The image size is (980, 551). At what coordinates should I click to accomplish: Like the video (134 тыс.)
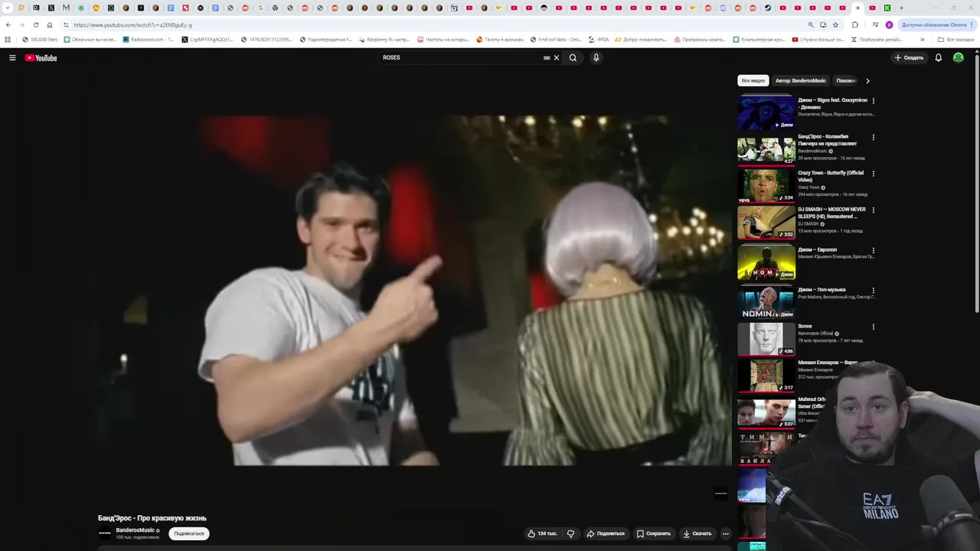(542, 533)
